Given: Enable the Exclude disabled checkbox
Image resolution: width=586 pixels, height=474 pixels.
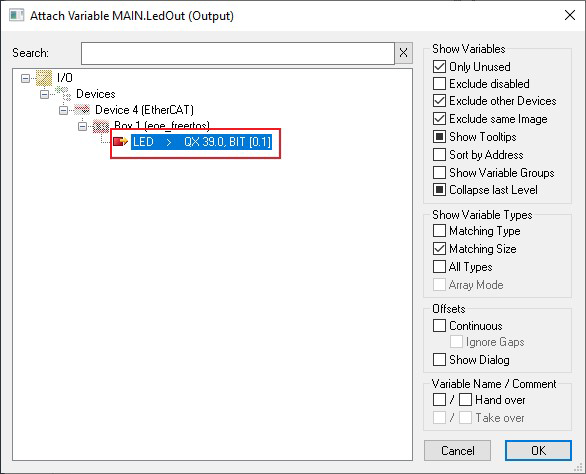Looking at the screenshot, I should [440, 83].
